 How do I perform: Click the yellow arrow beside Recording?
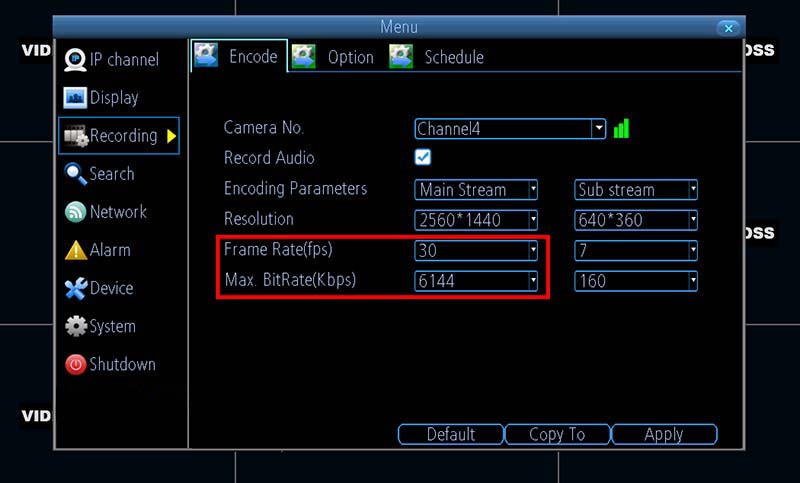tap(172, 136)
